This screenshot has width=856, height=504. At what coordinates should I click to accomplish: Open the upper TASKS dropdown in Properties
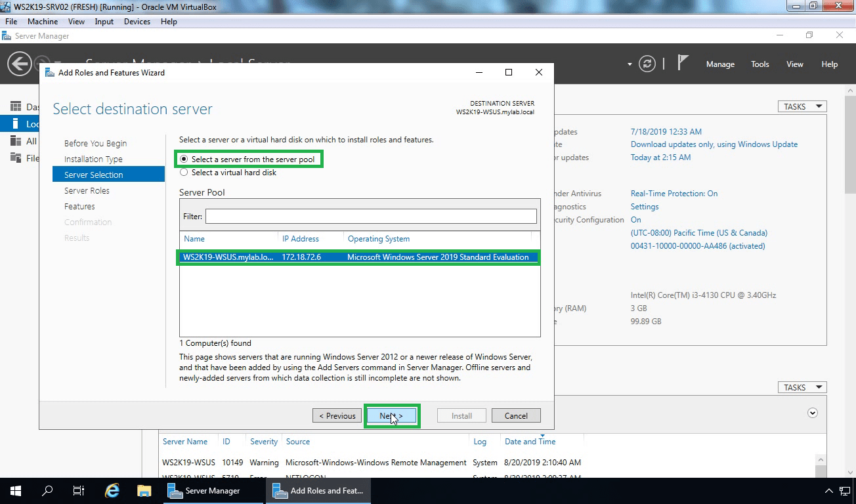(x=802, y=106)
